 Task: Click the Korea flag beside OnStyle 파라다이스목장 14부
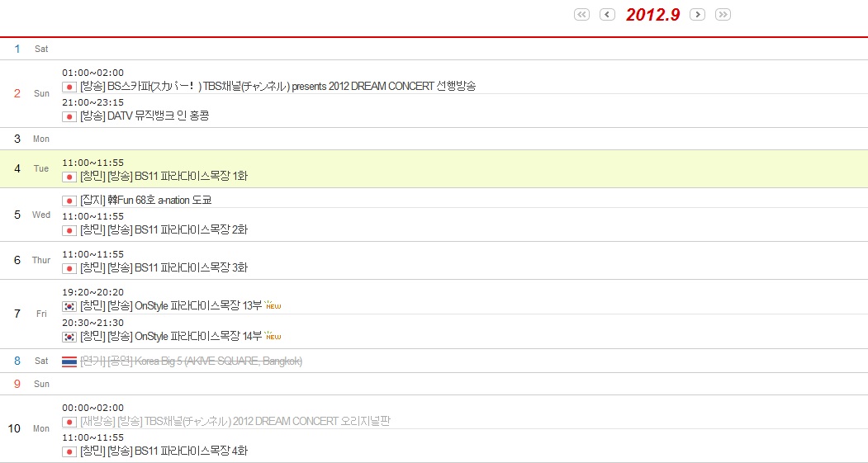[x=69, y=337]
